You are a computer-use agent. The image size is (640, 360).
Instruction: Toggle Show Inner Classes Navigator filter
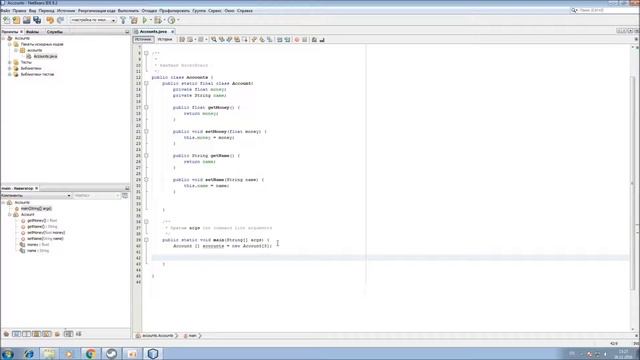point(47,334)
